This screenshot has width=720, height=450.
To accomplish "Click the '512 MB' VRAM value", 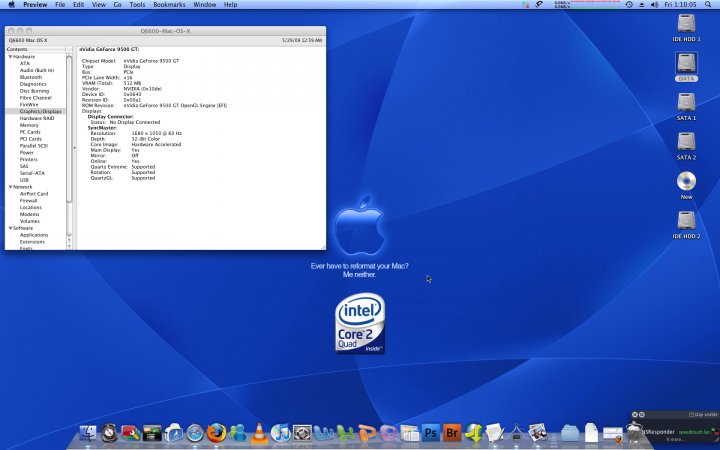I will [132, 83].
